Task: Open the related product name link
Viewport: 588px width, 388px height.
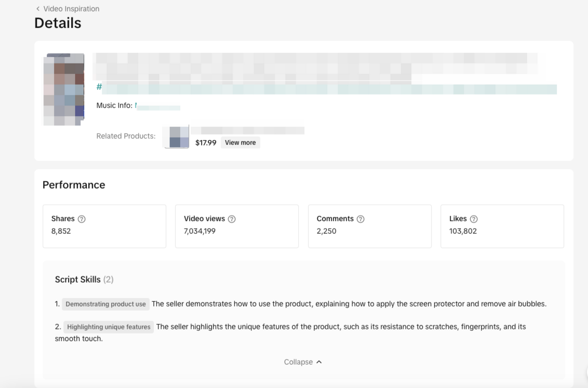Action: [247, 130]
